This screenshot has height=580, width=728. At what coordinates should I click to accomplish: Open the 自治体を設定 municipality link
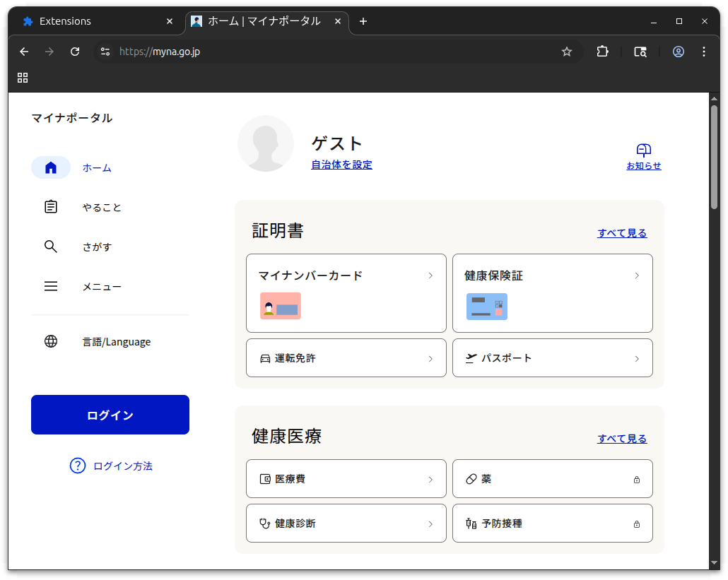tap(341, 165)
